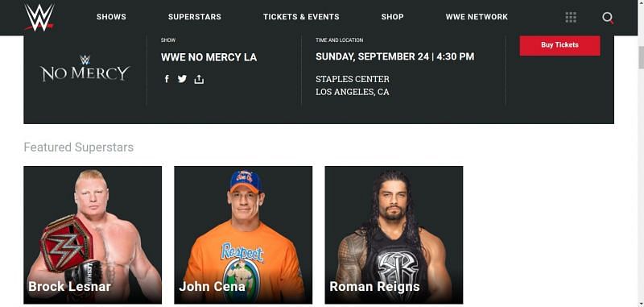Image resolution: width=644 pixels, height=307 pixels.
Task: Open the Shows menu
Action: tap(111, 17)
